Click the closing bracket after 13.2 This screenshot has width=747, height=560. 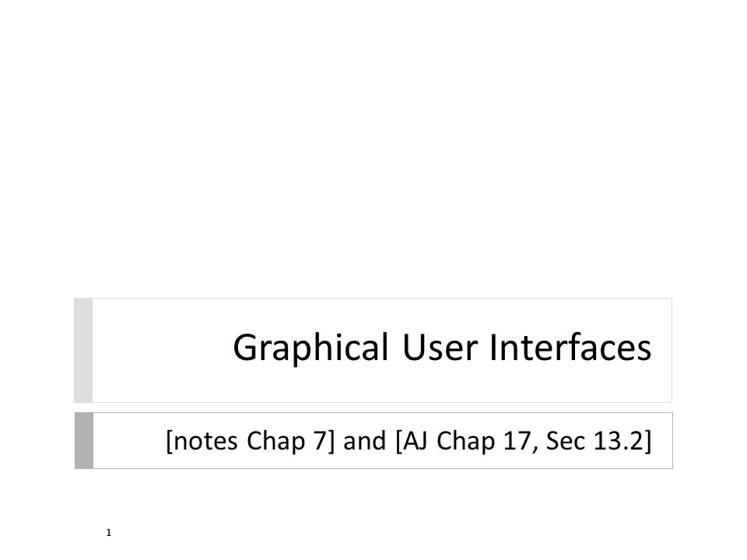[x=647, y=441]
